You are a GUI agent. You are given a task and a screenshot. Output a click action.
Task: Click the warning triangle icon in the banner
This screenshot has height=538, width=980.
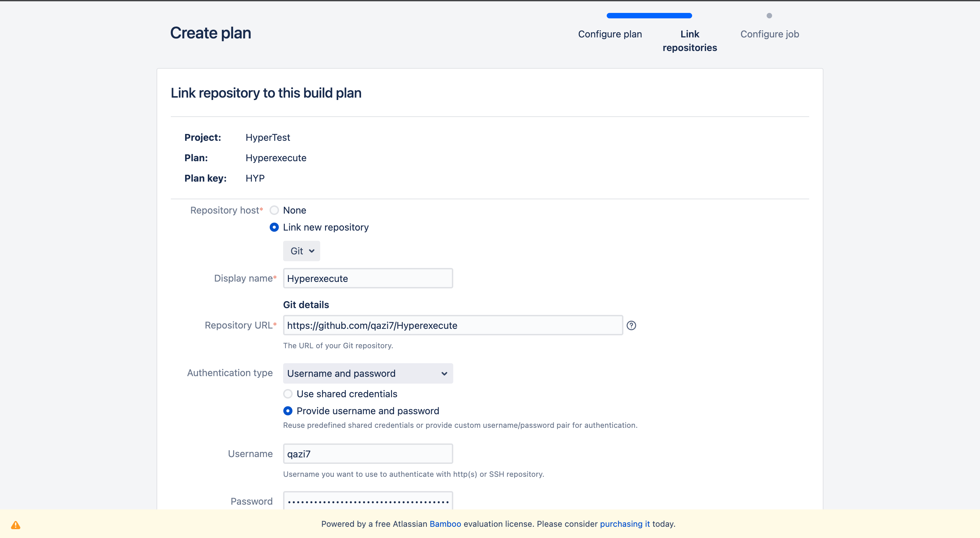16,525
